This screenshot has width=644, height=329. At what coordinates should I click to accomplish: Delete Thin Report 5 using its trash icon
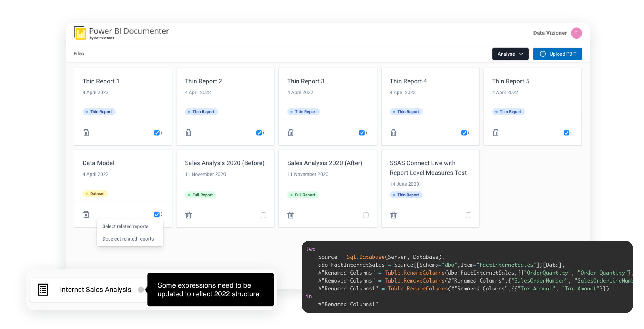tap(495, 133)
